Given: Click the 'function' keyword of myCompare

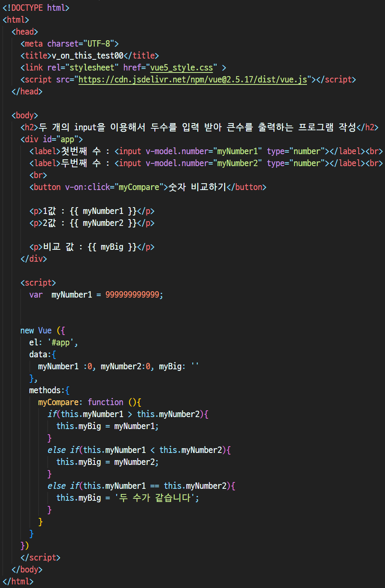Looking at the screenshot, I should [106, 402].
